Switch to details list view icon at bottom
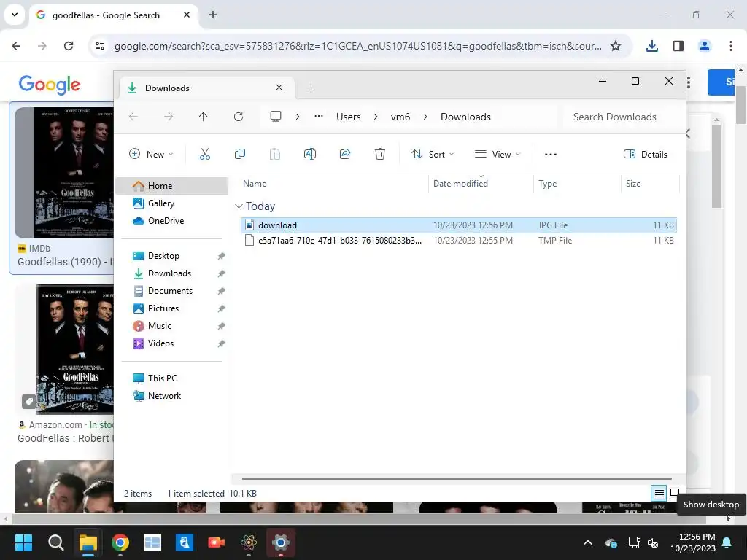 [x=659, y=494]
